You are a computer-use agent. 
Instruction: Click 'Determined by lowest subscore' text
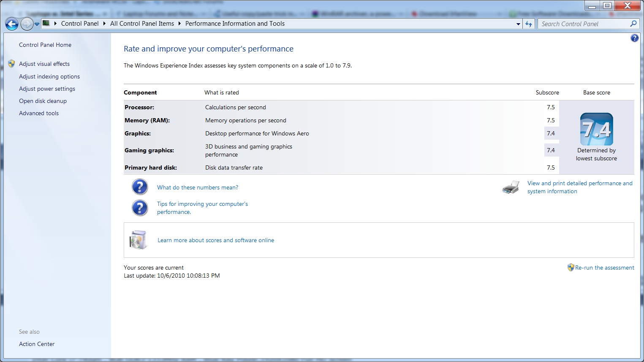click(596, 154)
